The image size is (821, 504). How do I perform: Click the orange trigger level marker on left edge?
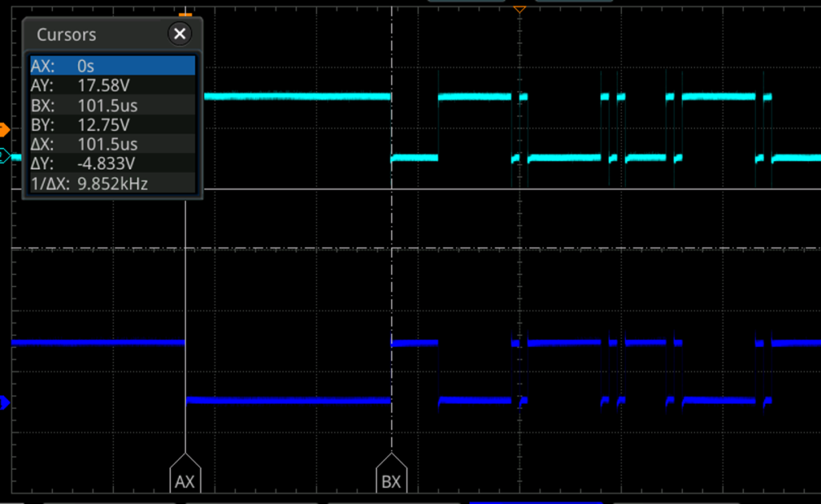pos(4,129)
